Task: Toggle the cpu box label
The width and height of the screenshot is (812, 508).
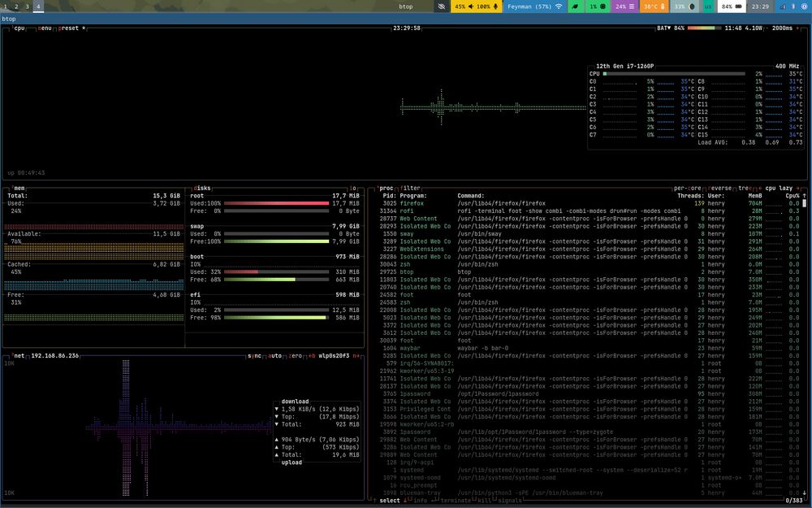Action: coord(18,28)
